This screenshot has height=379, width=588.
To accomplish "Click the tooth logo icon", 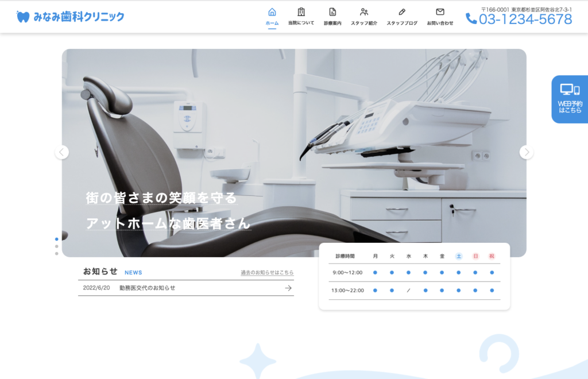I will [x=23, y=17].
